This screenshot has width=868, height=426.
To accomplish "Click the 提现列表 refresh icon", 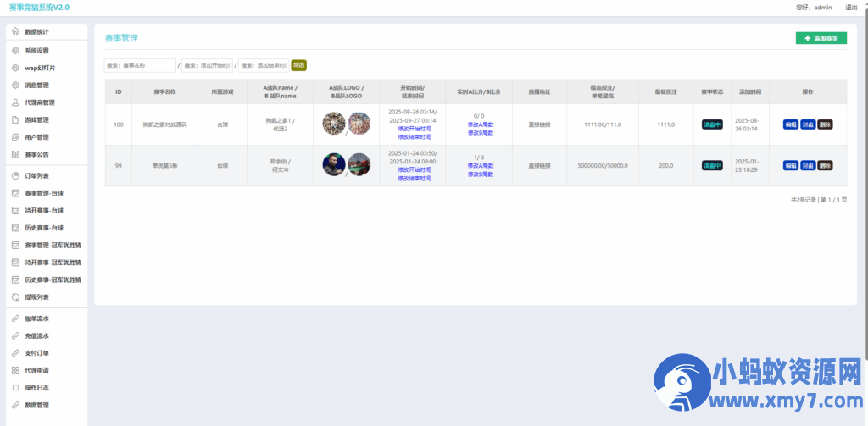I will pos(15,297).
